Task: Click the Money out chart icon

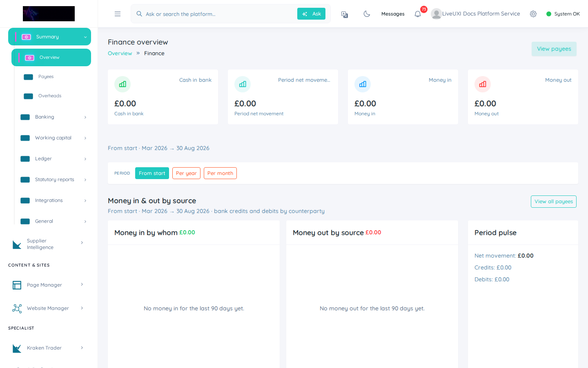Action: coord(483,84)
